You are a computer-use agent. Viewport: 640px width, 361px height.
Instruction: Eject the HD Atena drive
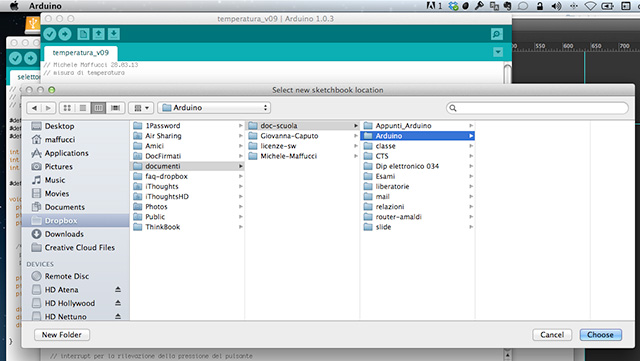[x=118, y=290]
